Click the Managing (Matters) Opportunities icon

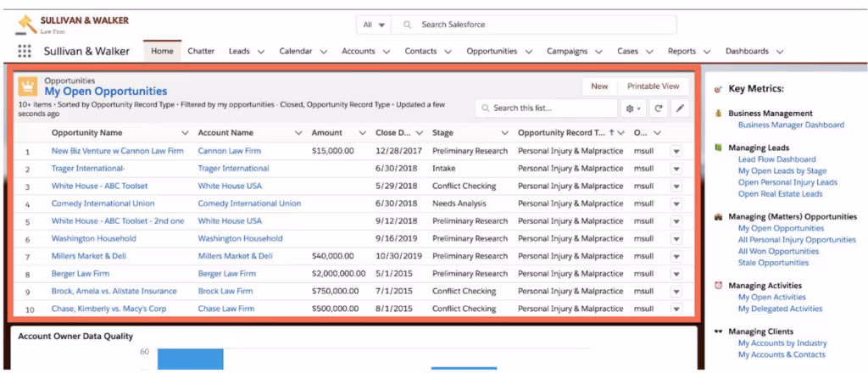[719, 217]
